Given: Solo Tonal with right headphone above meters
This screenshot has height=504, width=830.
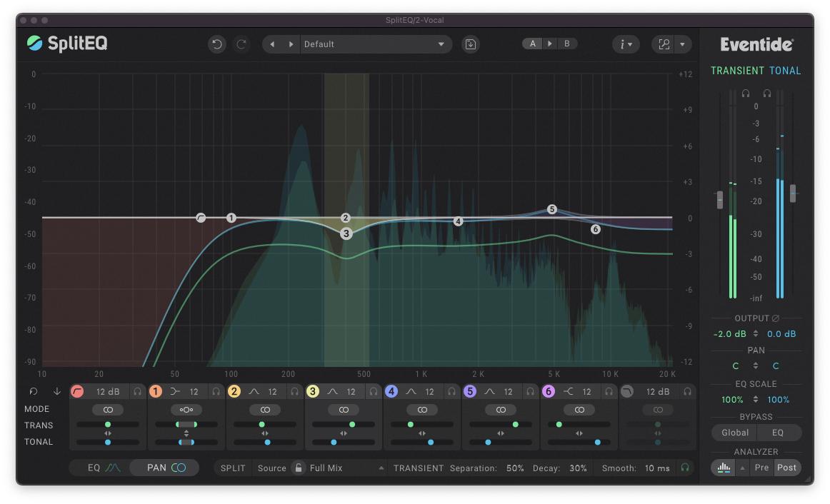Looking at the screenshot, I should (x=767, y=94).
